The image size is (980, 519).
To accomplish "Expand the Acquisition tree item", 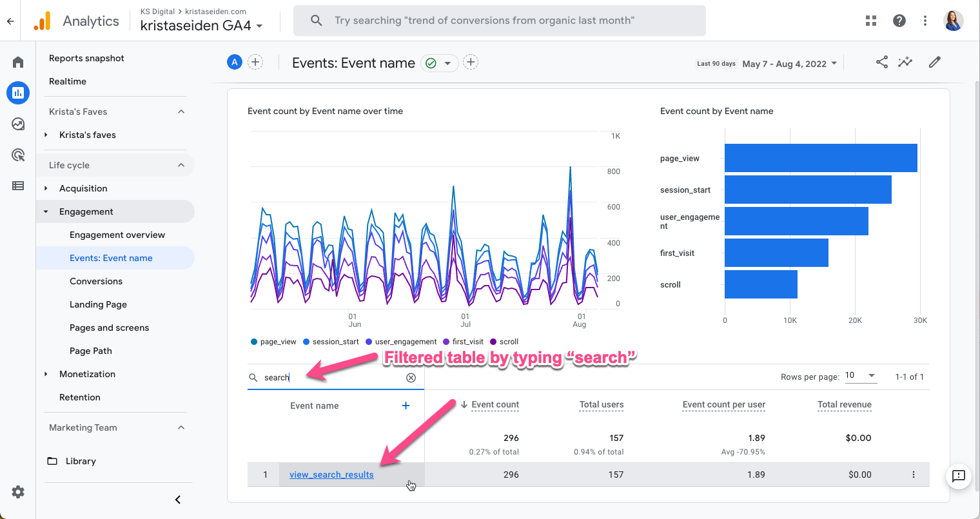I will point(46,188).
